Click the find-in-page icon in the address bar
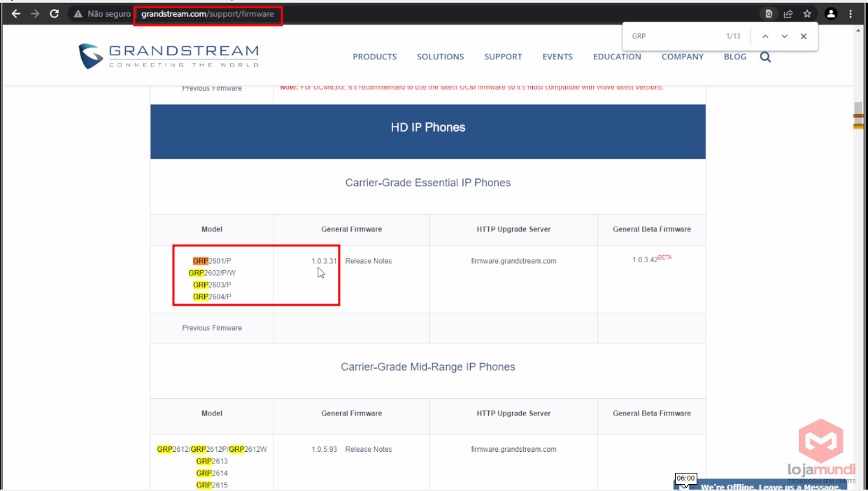 (769, 14)
